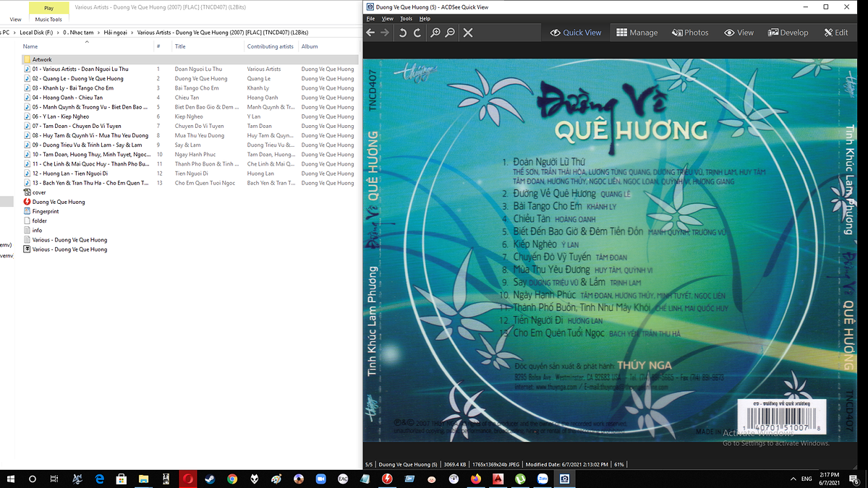Select the cover image file
The height and width of the screenshot is (488, 868).
click(39, 192)
